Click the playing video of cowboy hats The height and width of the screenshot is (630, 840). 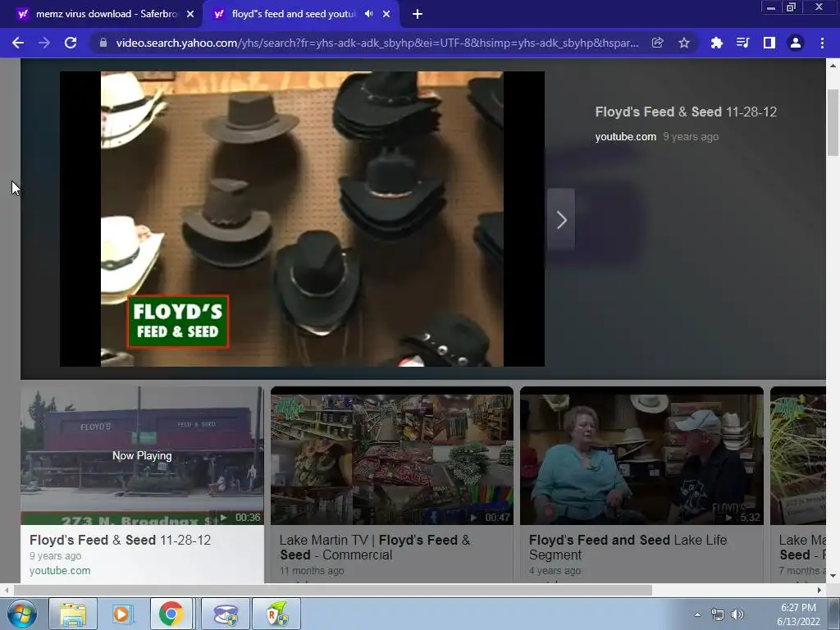coord(302,219)
